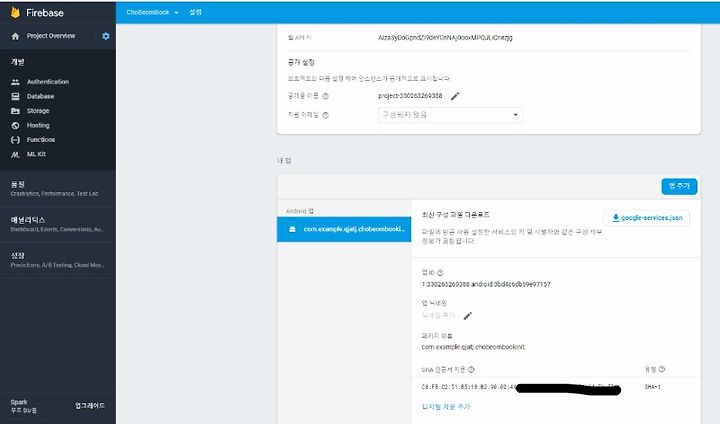Click help icon next to SHA certificate fingerprint

(471, 369)
